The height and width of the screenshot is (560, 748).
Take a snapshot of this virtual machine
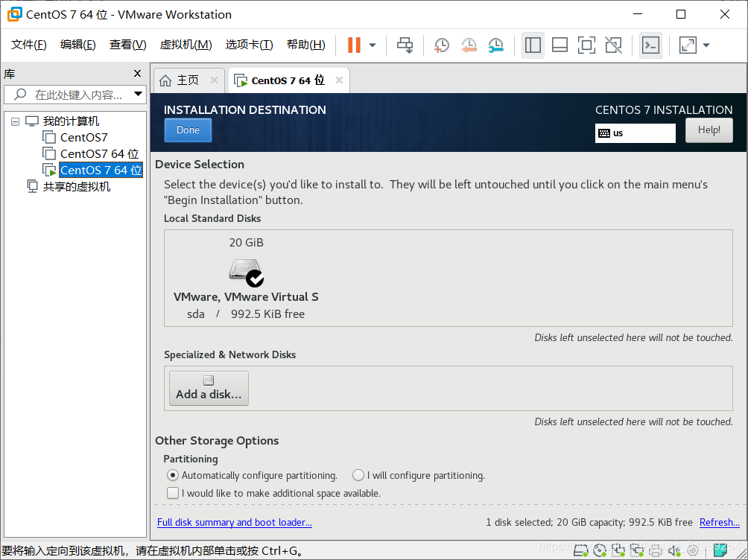point(441,45)
